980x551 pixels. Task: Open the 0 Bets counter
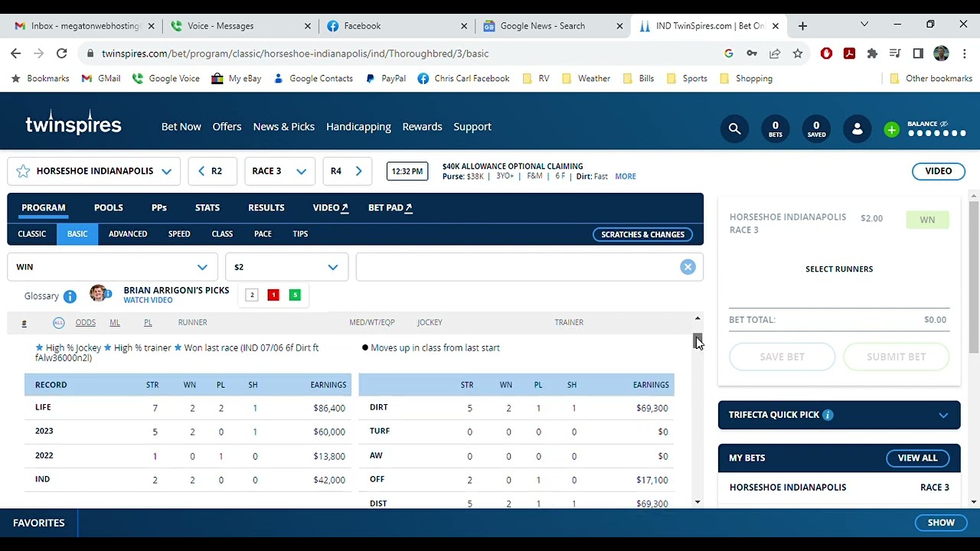[x=775, y=129]
